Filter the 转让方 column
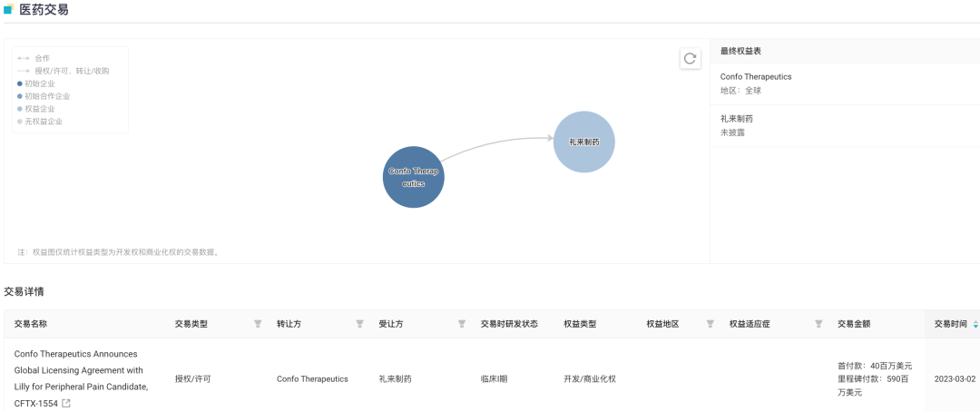This screenshot has width=980, height=412. tap(359, 324)
